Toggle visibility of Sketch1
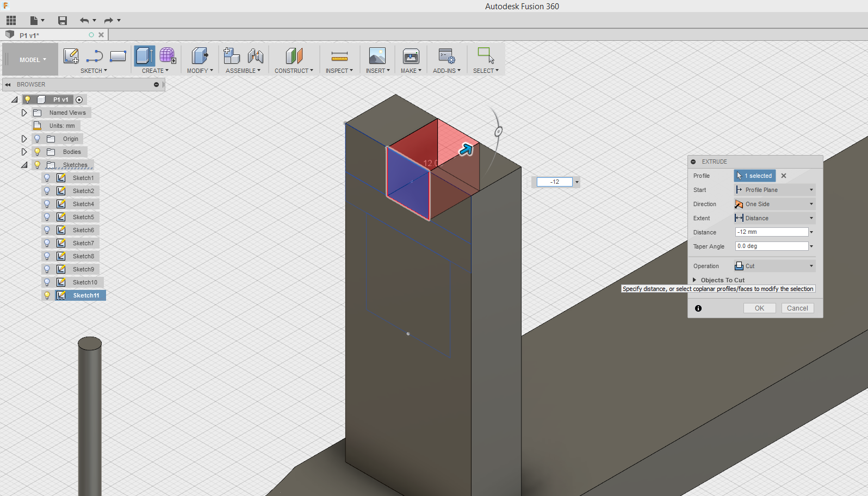 point(47,178)
